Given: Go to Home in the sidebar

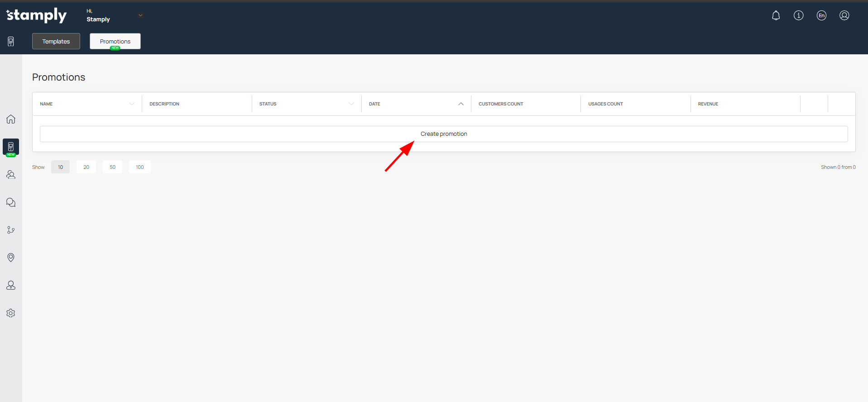Looking at the screenshot, I should pos(11,119).
